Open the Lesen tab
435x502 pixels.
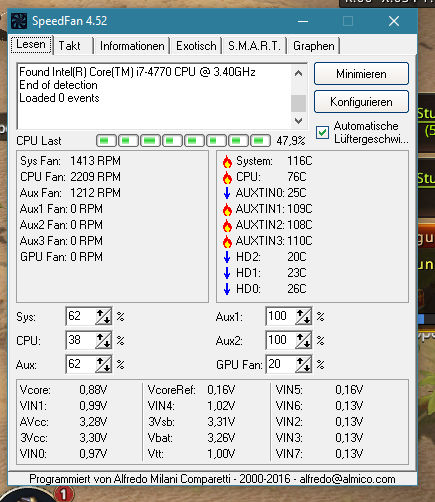click(x=31, y=44)
